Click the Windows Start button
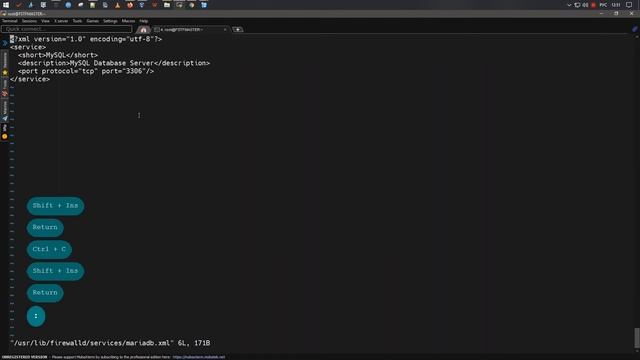640x360 pixels. pyautogui.click(x=6, y=5)
